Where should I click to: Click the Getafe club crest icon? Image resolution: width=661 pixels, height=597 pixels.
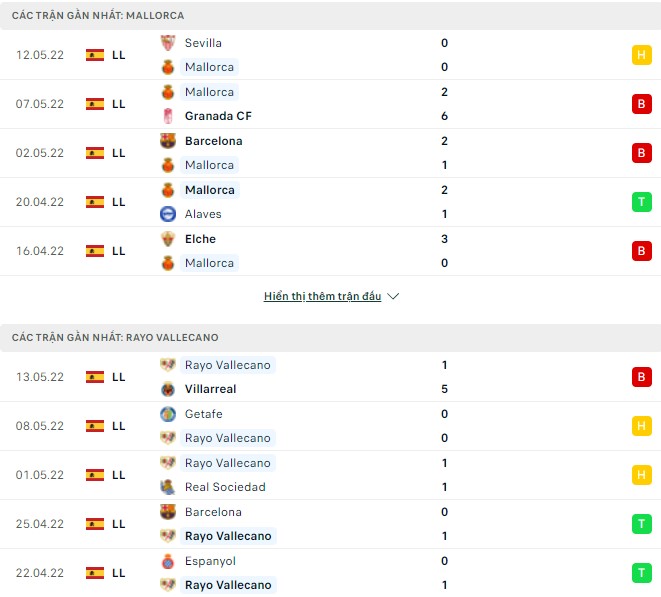tap(168, 414)
